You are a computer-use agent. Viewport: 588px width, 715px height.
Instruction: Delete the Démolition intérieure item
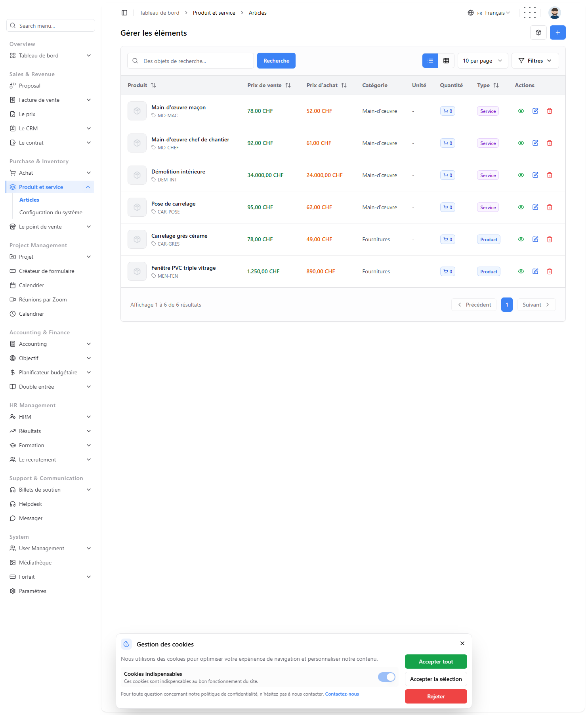(549, 175)
